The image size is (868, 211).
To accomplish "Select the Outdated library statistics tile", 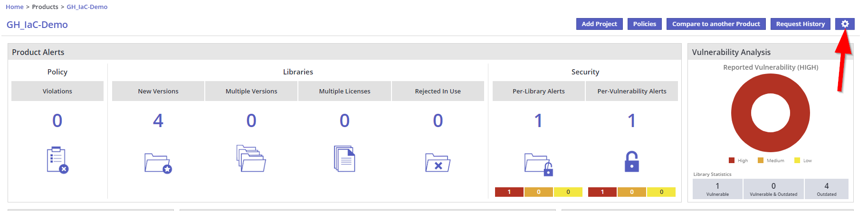I will (x=826, y=189).
